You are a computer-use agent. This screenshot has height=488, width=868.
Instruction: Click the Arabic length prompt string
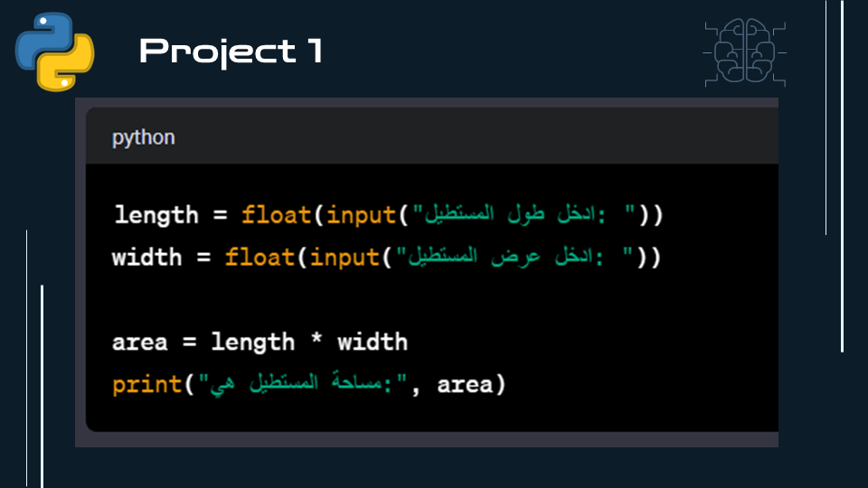tap(524, 214)
